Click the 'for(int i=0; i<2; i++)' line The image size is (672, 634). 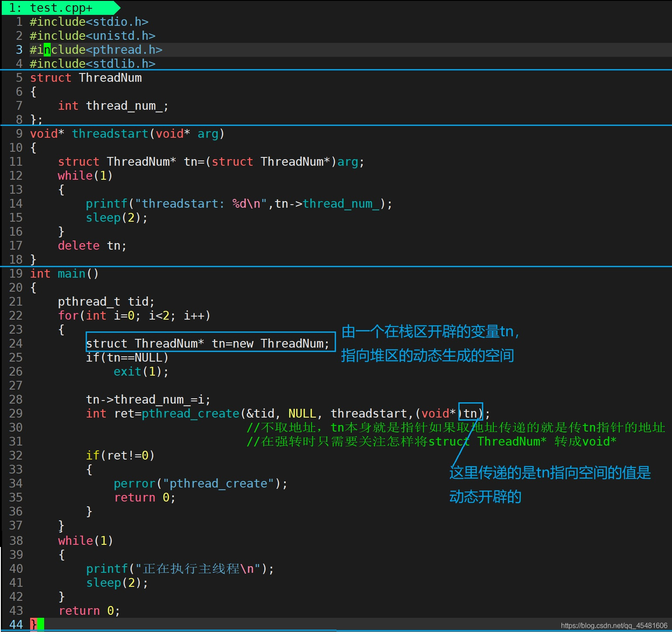pos(134,316)
